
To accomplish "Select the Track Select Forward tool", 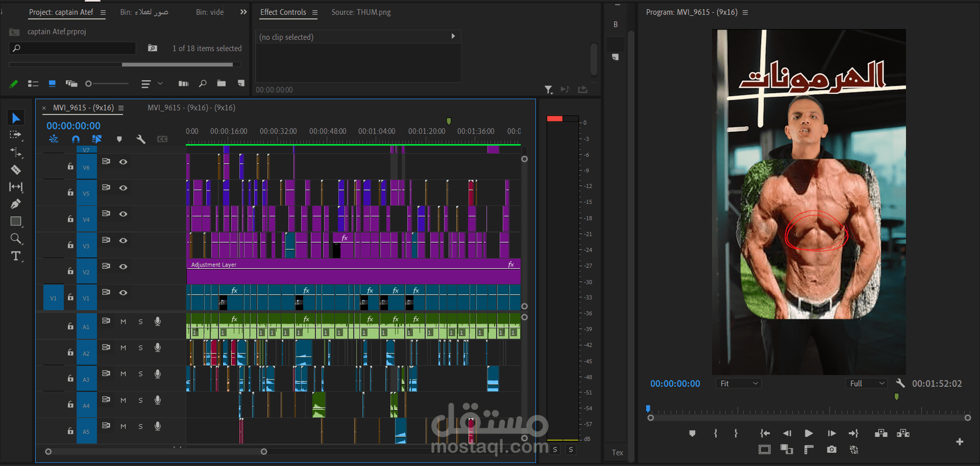I will (x=16, y=135).
